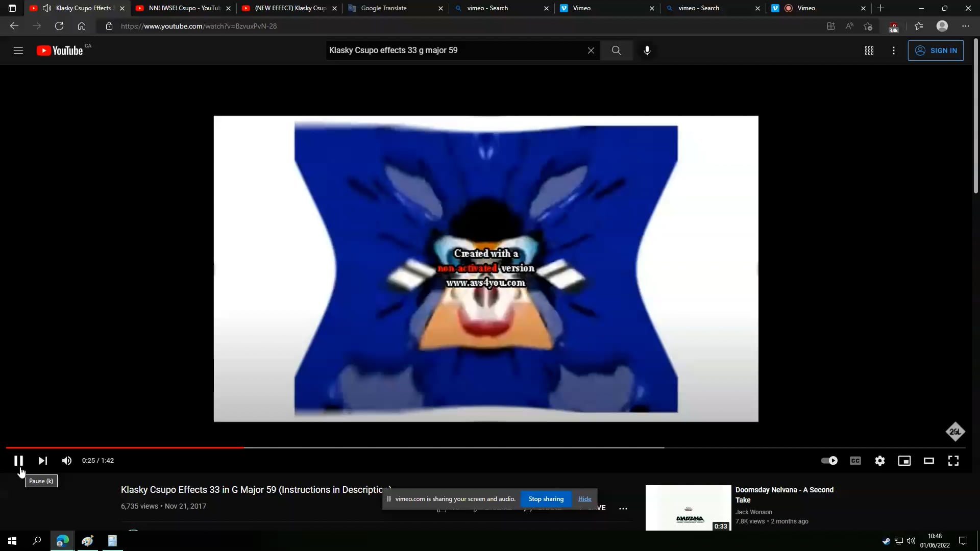Viewport: 980px width, 551px height.
Task: Skip to the next video
Action: [x=43, y=461]
